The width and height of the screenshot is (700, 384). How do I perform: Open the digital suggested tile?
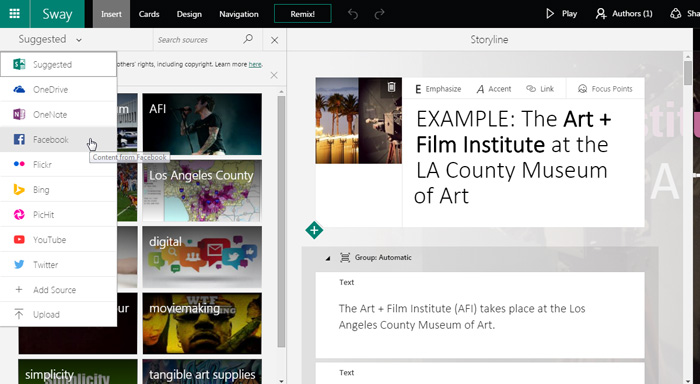point(202,257)
